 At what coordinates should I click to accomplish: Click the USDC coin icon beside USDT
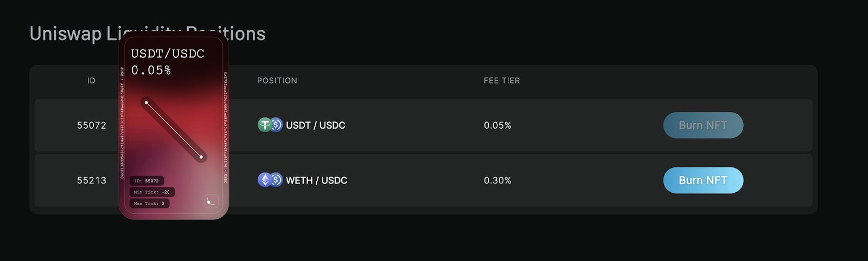pyautogui.click(x=276, y=125)
